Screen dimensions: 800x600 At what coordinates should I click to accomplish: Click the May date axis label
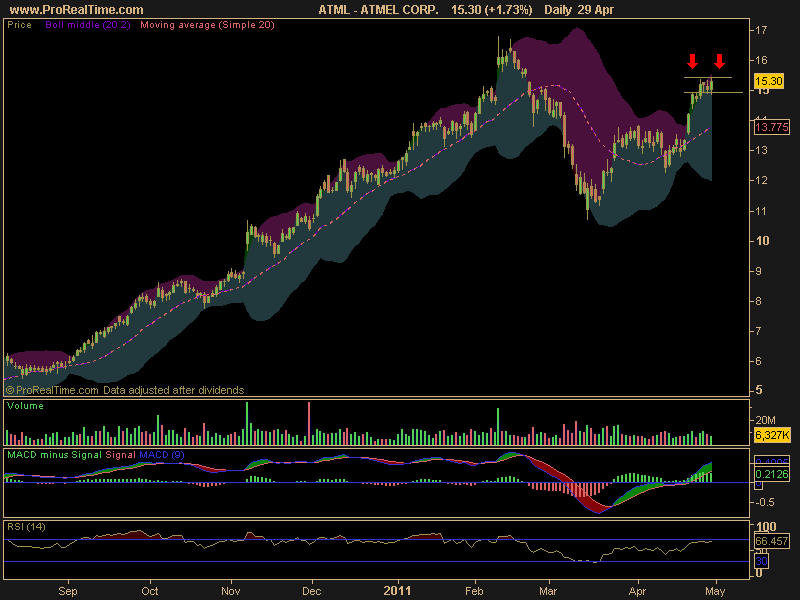(x=715, y=591)
